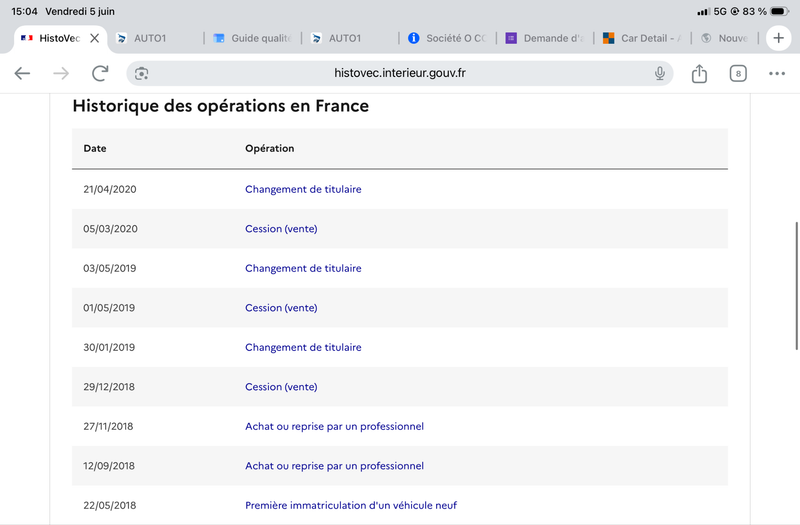Open a new tab with plus icon

click(x=779, y=38)
